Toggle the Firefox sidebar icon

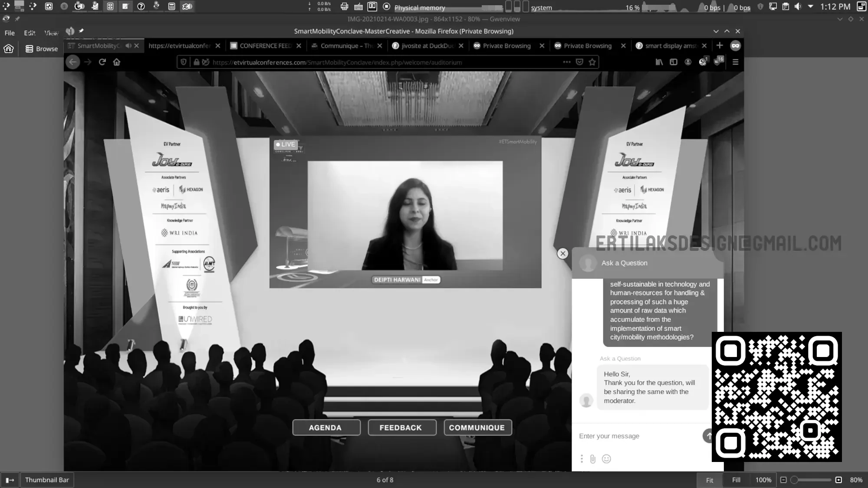[x=673, y=62]
